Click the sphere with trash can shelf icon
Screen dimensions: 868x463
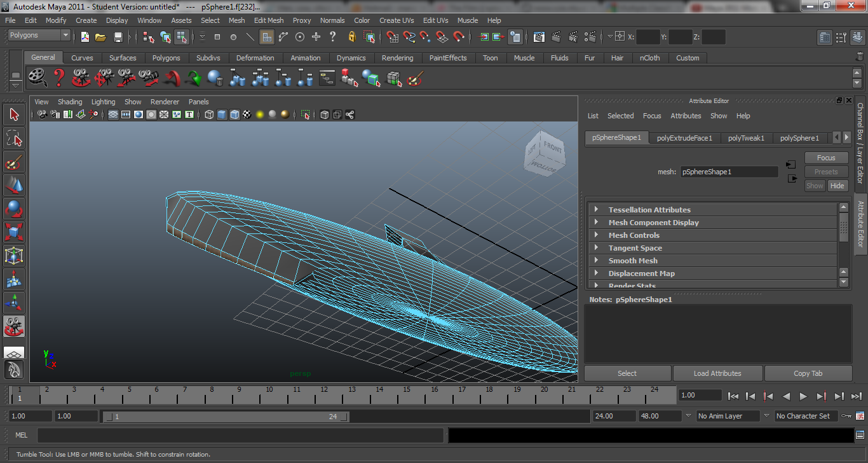215,78
